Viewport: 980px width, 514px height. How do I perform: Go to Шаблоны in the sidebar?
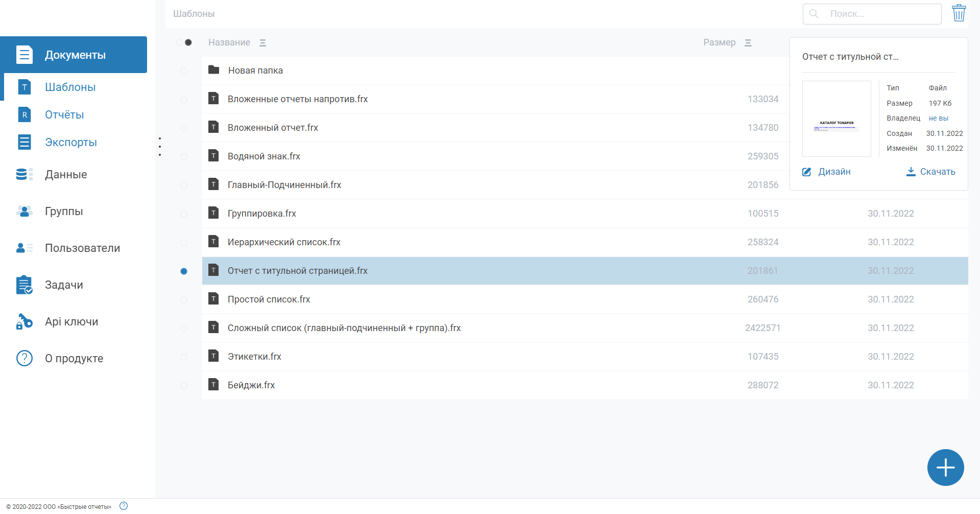70,87
